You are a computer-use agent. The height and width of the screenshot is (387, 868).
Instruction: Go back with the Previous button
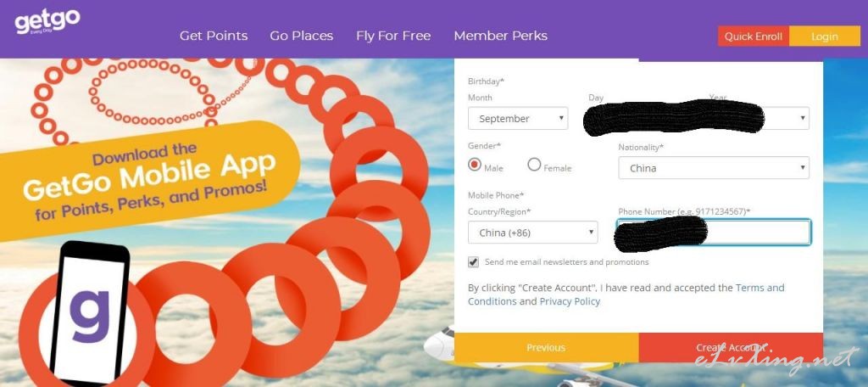coord(547,348)
